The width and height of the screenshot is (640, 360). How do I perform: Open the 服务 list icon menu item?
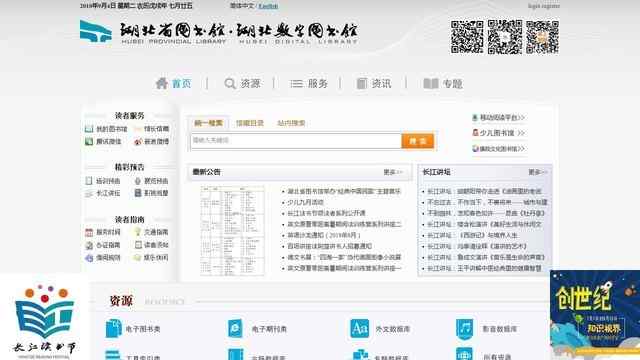296,84
